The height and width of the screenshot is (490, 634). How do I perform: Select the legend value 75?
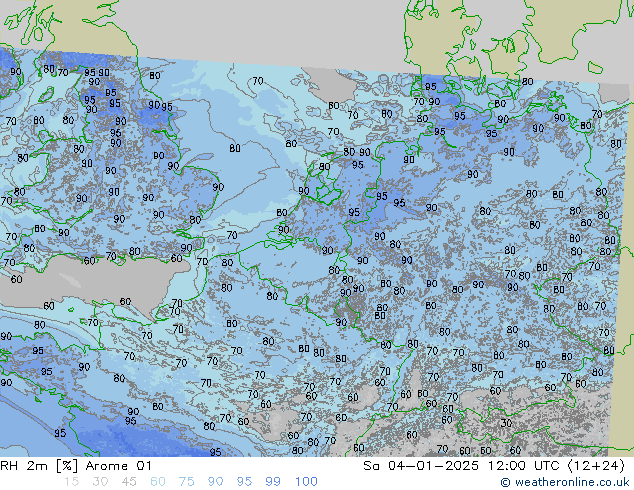(x=187, y=482)
